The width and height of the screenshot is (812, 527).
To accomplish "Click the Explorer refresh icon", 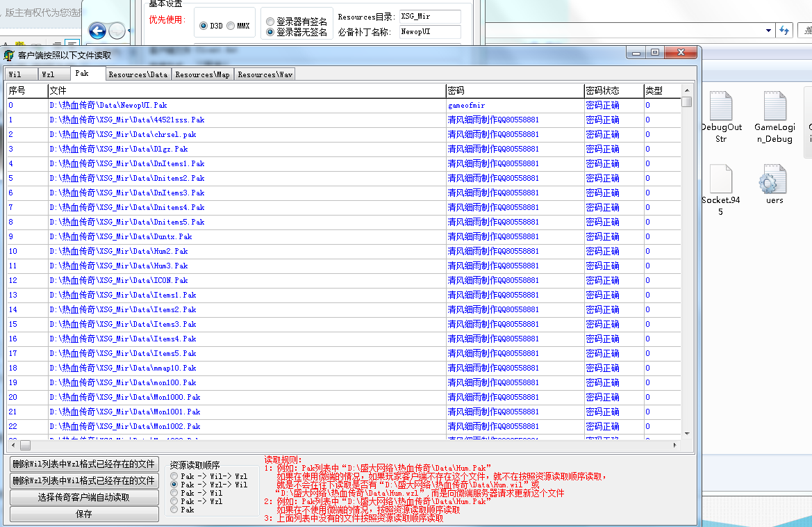I will pos(784,31).
